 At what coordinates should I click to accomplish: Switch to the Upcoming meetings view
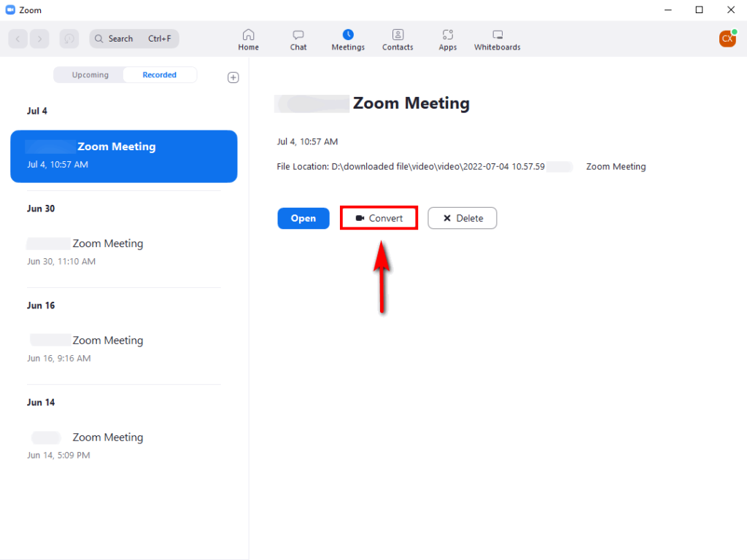click(89, 74)
